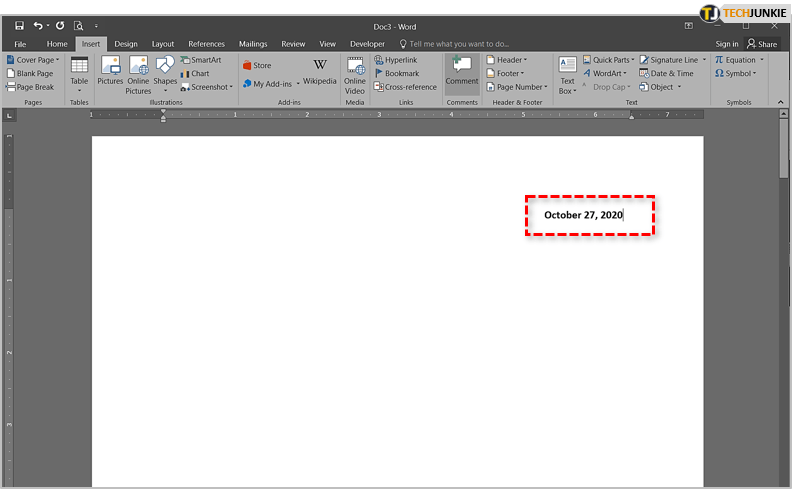Click in the Tell me search box

click(x=458, y=44)
